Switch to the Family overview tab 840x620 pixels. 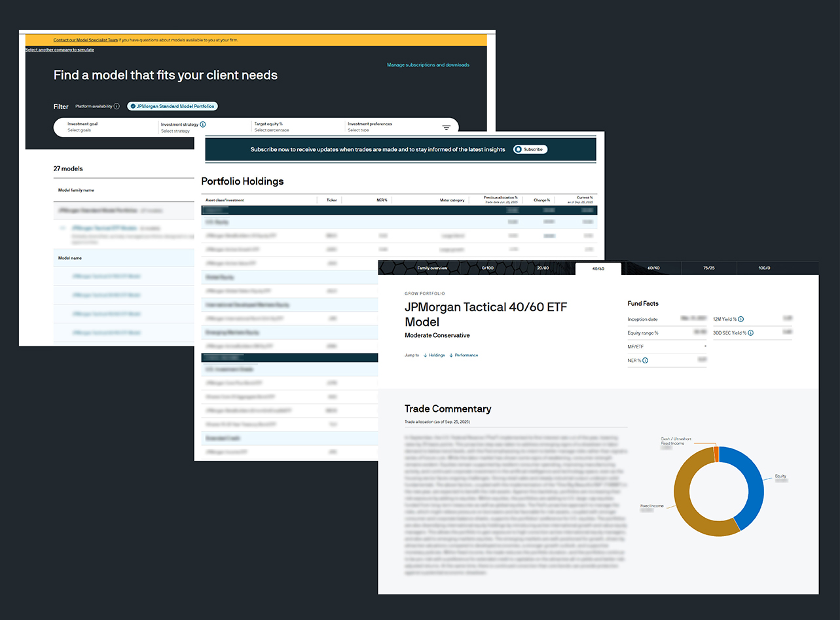tap(432, 268)
